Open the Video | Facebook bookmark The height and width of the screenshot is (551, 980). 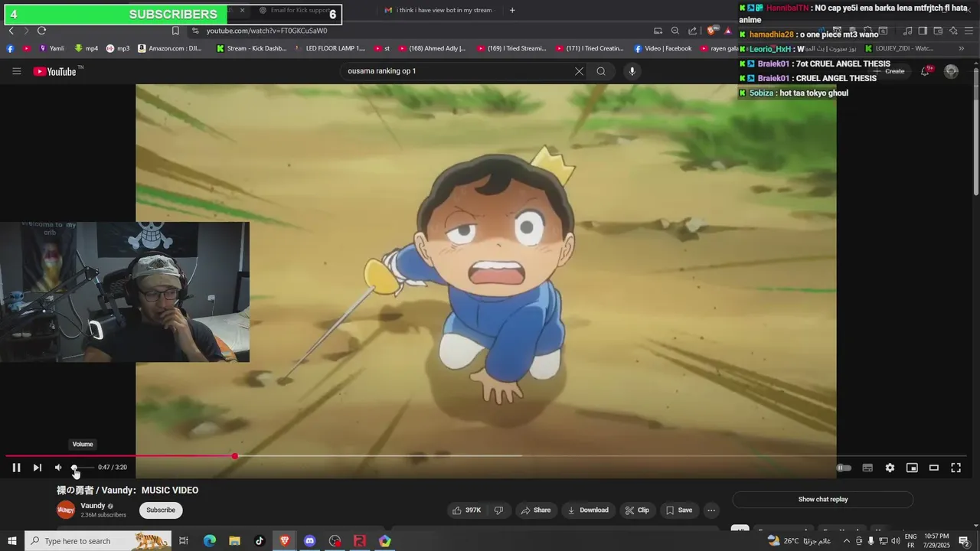[x=663, y=48]
